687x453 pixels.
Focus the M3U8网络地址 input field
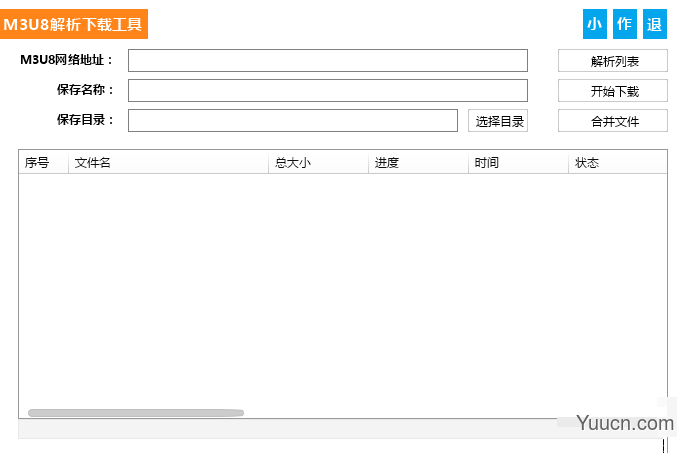pos(328,60)
